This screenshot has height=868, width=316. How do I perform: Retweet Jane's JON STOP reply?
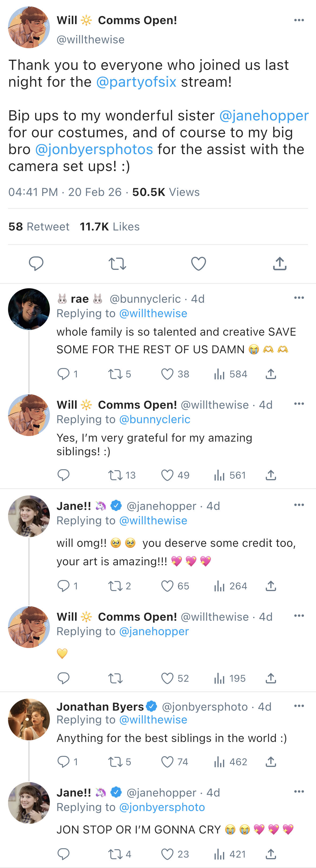(115, 854)
